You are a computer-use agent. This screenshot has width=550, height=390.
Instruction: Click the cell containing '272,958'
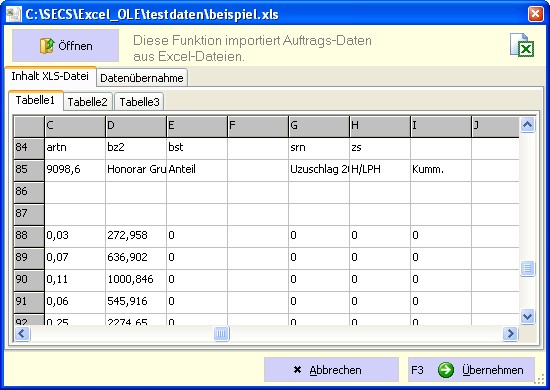click(136, 236)
